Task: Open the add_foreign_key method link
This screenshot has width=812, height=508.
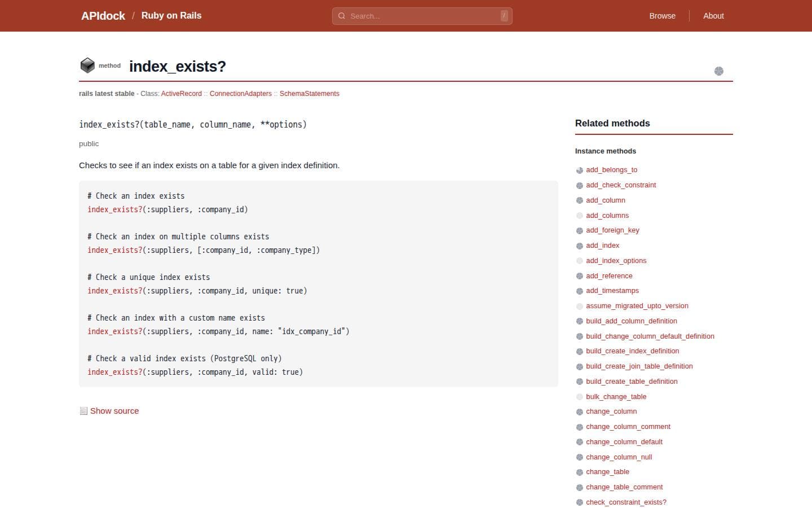Action: (612, 230)
